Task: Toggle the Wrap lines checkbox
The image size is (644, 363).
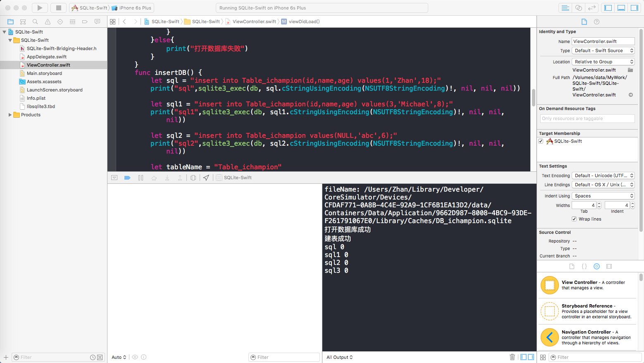Action: (574, 219)
